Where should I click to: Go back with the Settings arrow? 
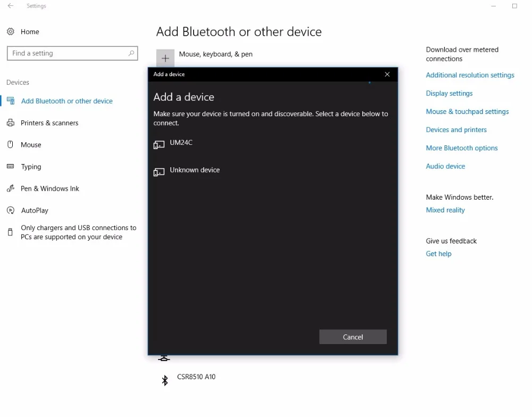pos(11,6)
